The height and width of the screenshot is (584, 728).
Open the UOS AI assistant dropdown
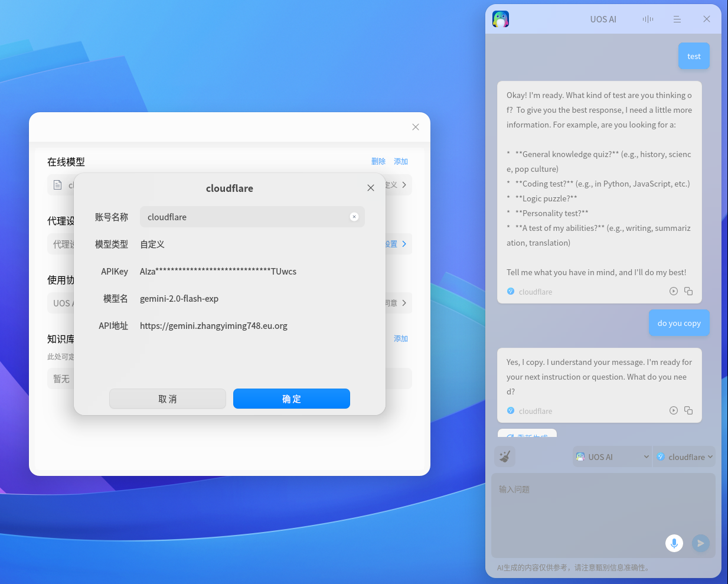[612, 456]
